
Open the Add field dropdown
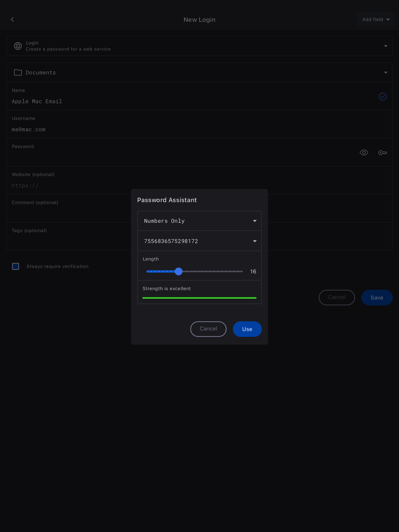click(x=375, y=19)
